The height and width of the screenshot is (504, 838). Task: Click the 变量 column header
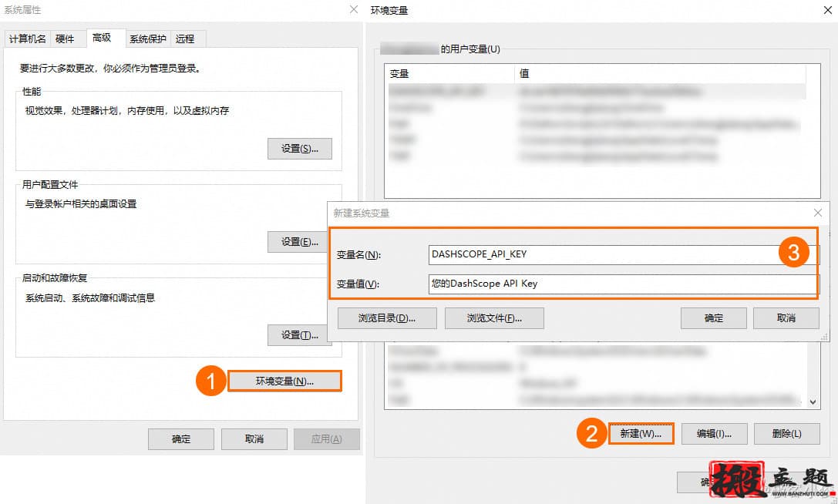point(449,74)
